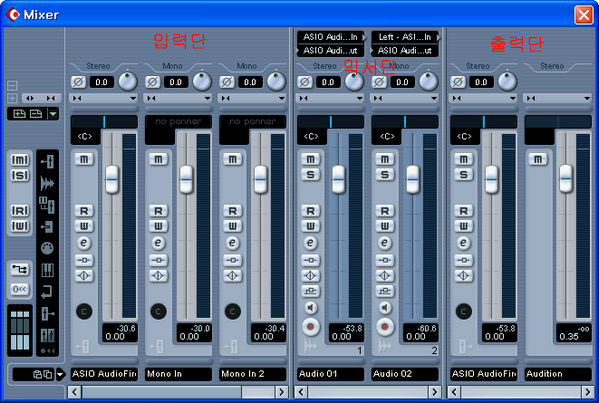Mute the Mono In 2 channel
Viewport: 599px width, 403px height.
pyautogui.click(x=233, y=159)
